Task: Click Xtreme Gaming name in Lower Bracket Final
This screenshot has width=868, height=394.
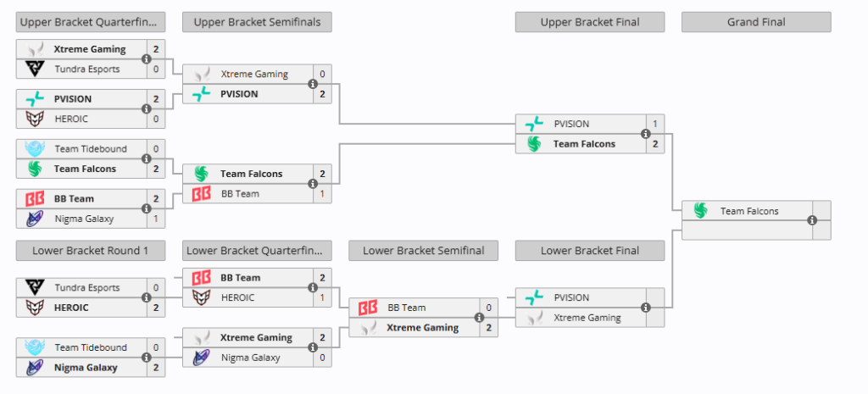Action: [587, 318]
